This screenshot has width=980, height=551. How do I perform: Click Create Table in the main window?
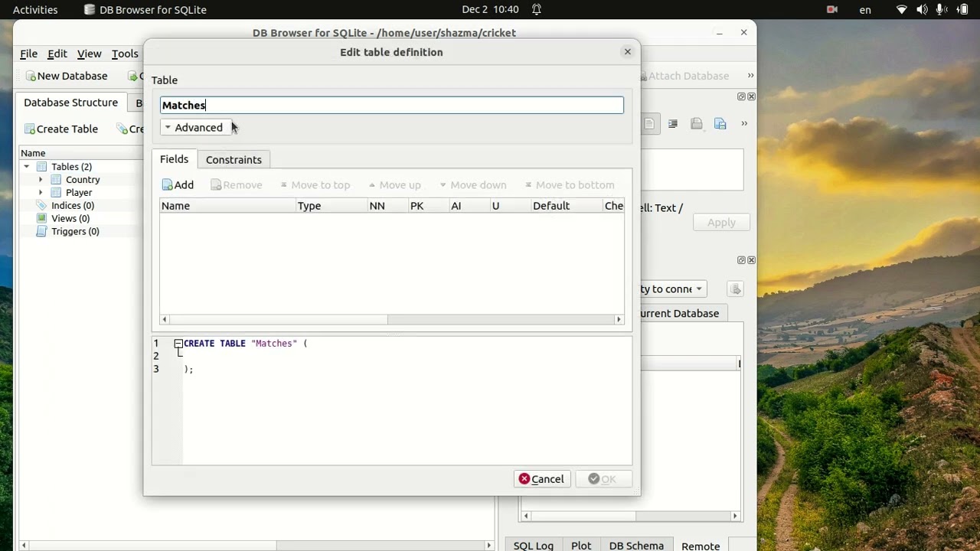[61, 129]
